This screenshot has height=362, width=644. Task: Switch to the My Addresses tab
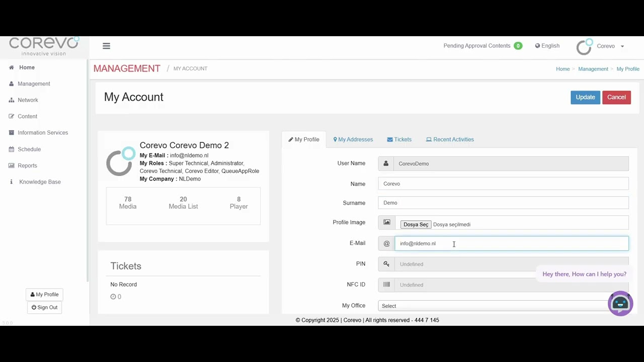353,139
